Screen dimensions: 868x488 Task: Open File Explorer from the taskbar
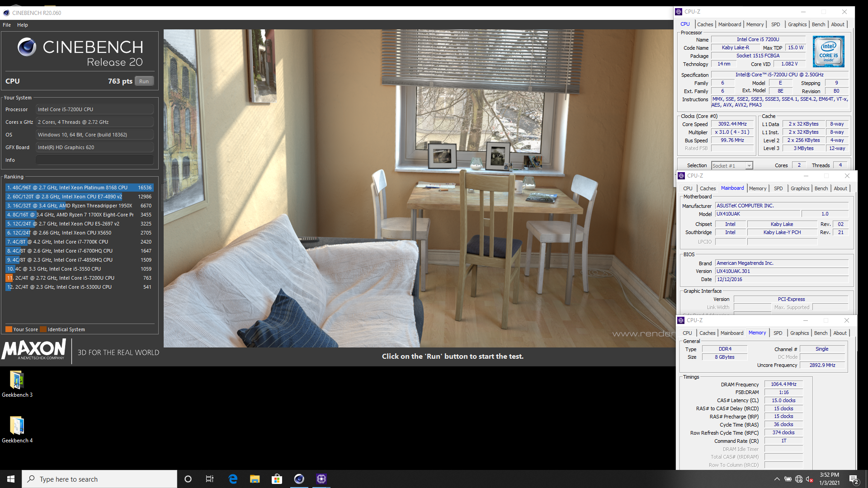pos(255,479)
